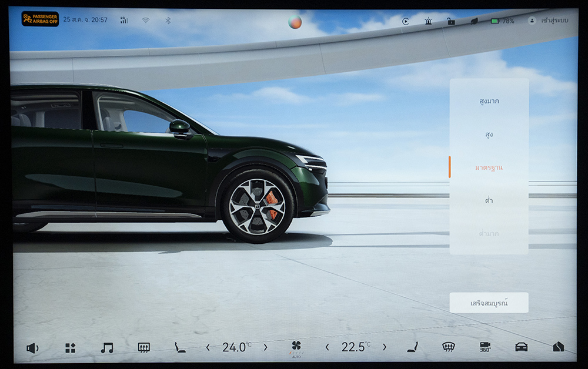Toggle the front windshield defrost
The width and height of the screenshot is (588, 369).
click(449, 347)
